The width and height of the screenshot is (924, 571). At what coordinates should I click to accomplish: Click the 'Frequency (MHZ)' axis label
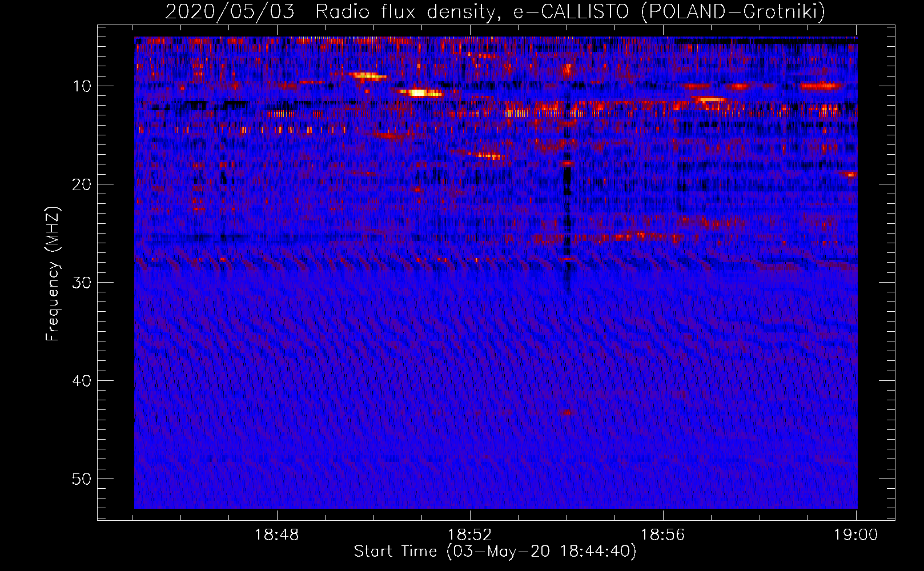[x=53, y=274]
